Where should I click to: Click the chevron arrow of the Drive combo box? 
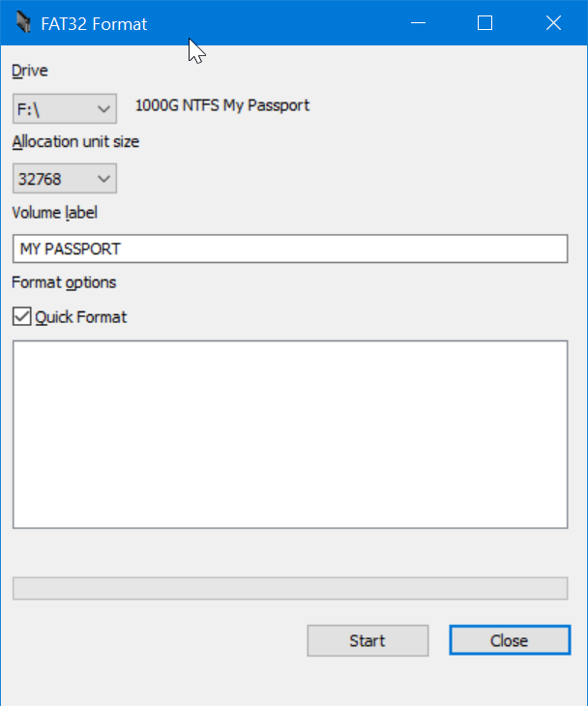coord(104,108)
